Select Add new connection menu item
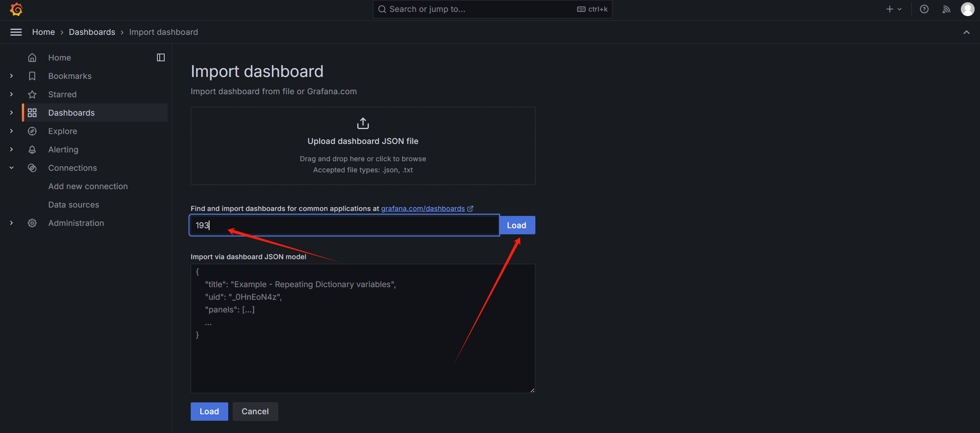Image resolution: width=980 pixels, height=433 pixels. pyautogui.click(x=88, y=186)
